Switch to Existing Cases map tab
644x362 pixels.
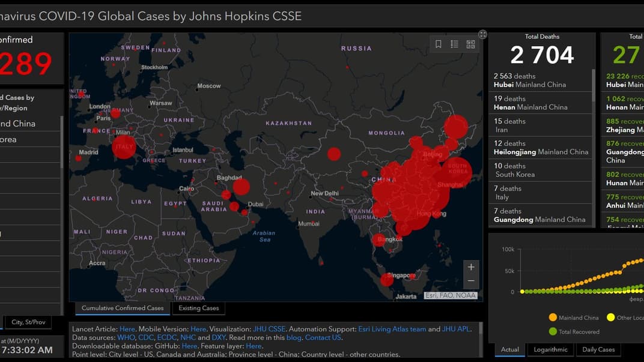(x=199, y=308)
